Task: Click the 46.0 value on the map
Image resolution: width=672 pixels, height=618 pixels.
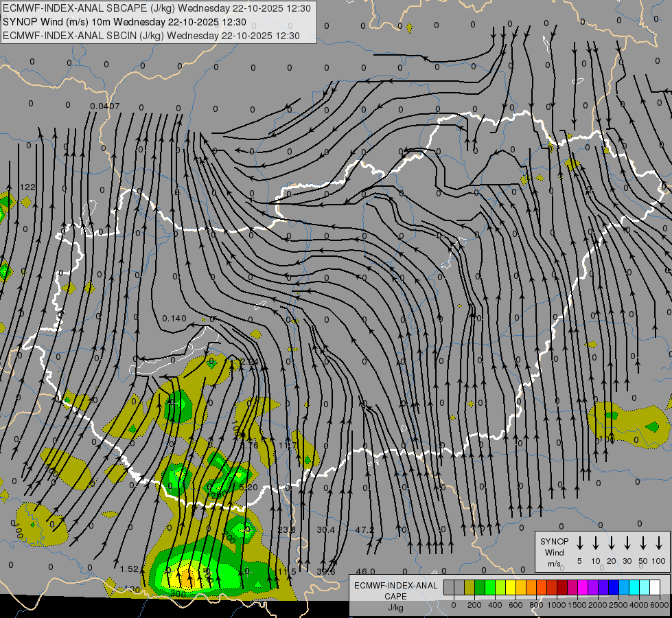Action: (x=366, y=571)
